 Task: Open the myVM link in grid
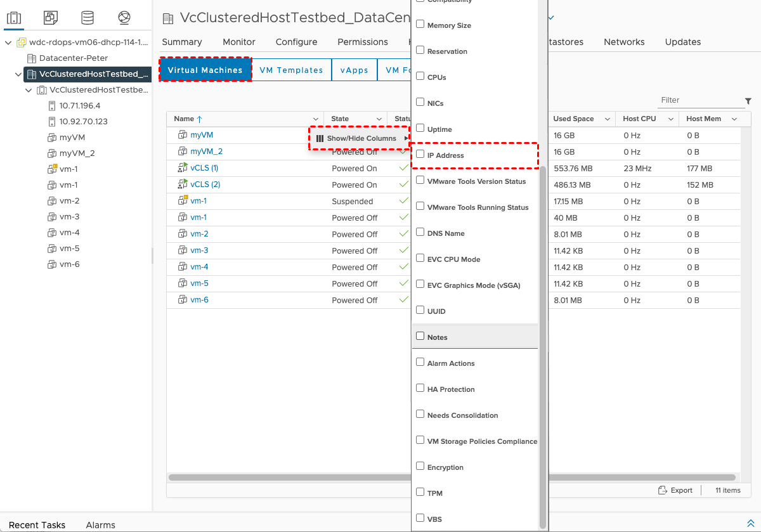tap(202, 134)
